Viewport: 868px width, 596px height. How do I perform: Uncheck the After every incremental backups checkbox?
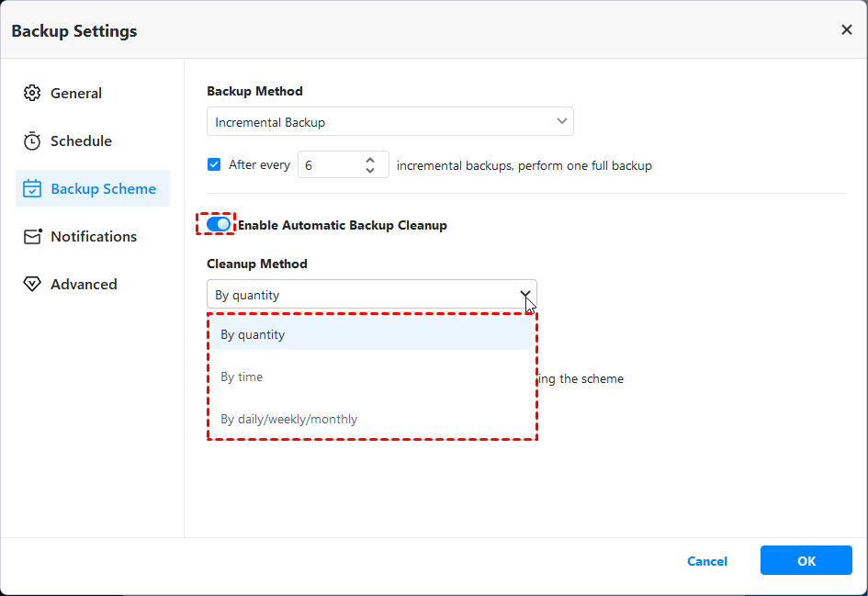point(214,165)
